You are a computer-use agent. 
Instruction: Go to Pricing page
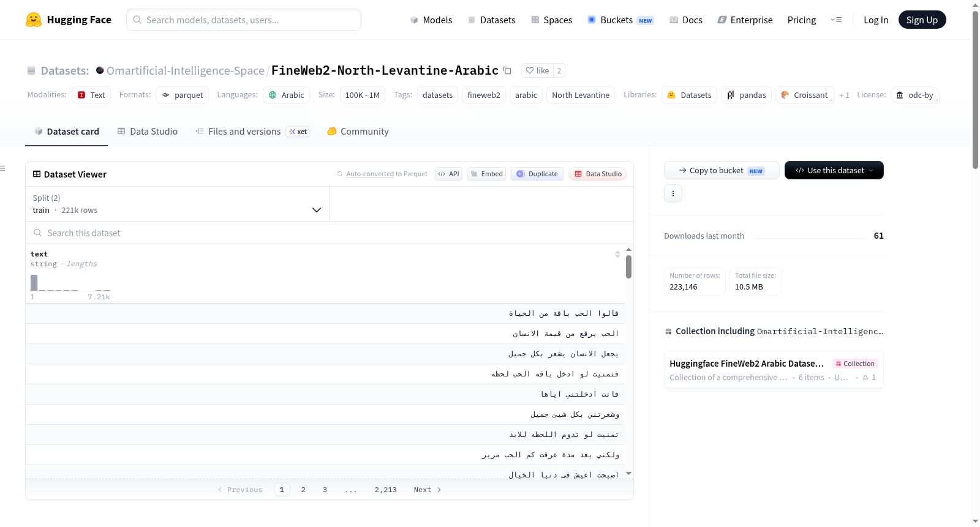pyautogui.click(x=802, y=20)
